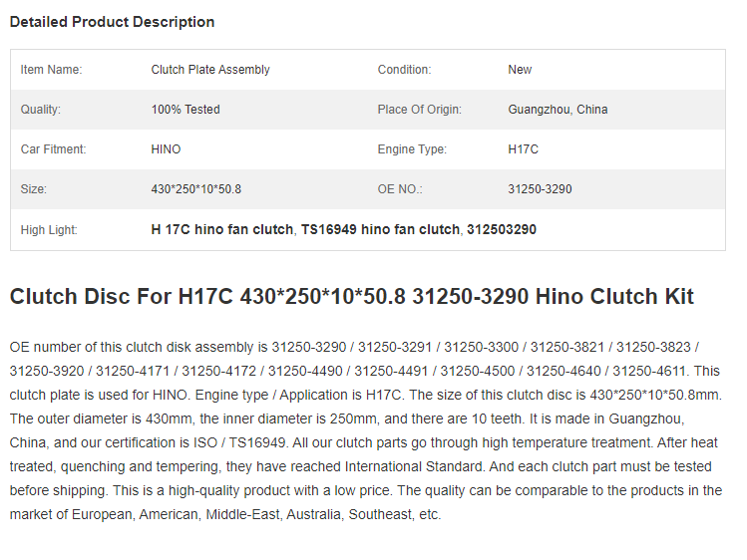The height and width of the screenshot is (560, 747).
Task: Select the '100% Tested' value
Action: [x=186, y=110]
